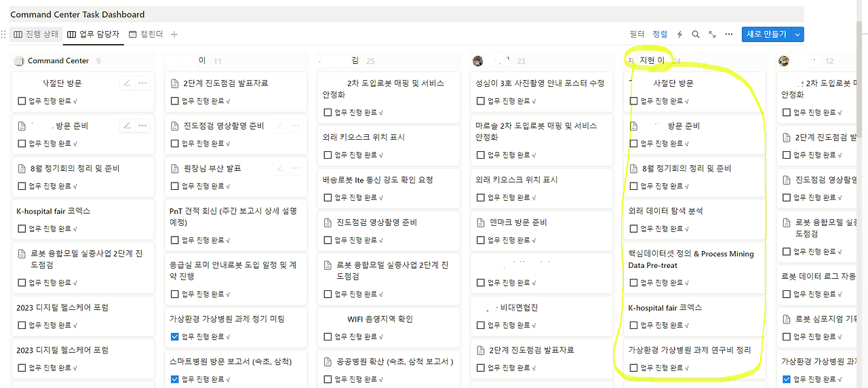Open the 필터 options
The image size is (868, 388).
coord(637,34)
